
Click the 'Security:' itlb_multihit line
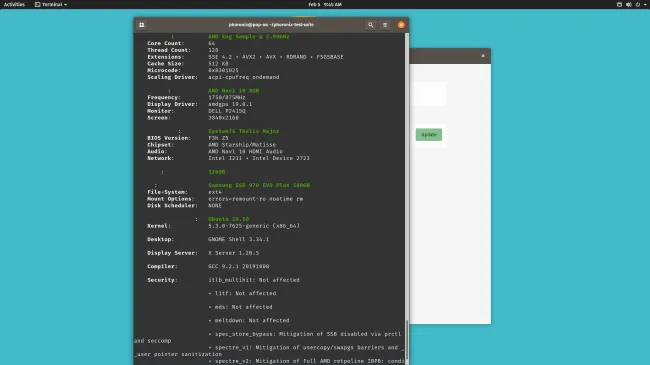click(x=223, y=280)
